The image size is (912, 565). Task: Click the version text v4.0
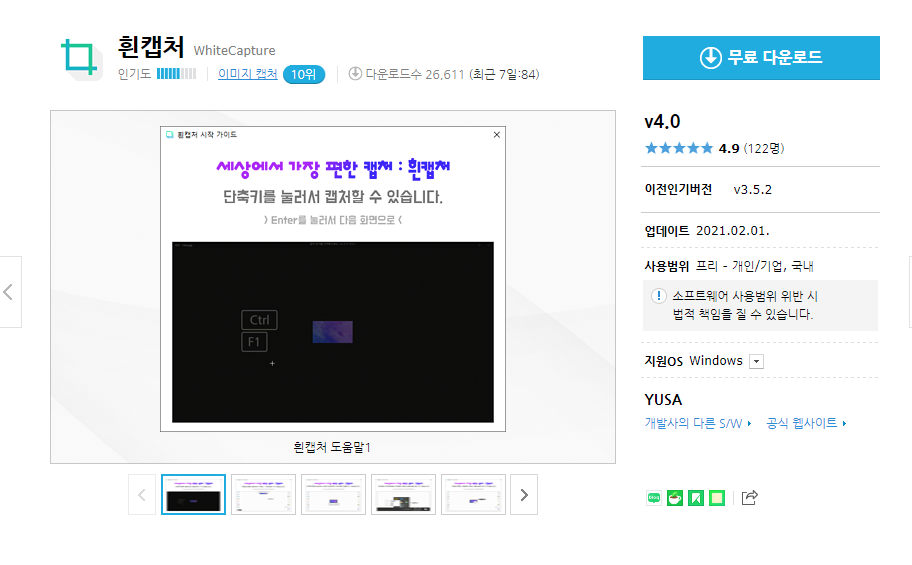[662, 122]
